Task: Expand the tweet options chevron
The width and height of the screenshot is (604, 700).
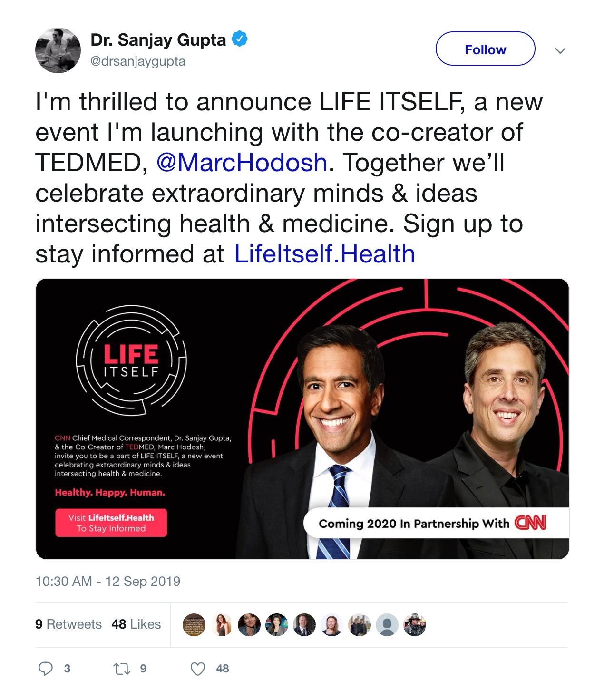Action: coord(560,50)
